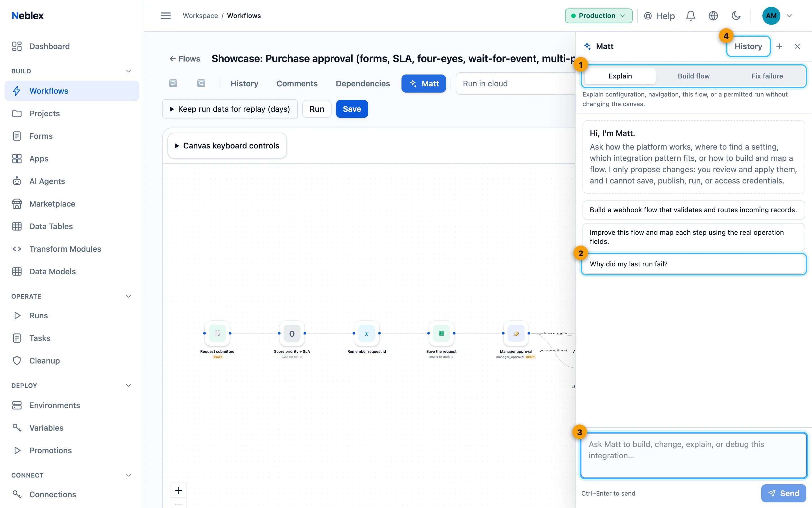Switch to the Build flow tab

point(694,76)
